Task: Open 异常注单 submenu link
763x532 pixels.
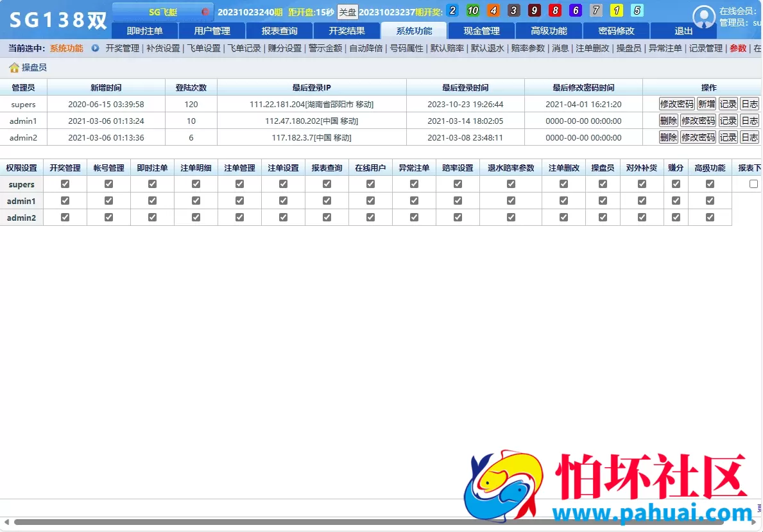Action: pos(665,48)
